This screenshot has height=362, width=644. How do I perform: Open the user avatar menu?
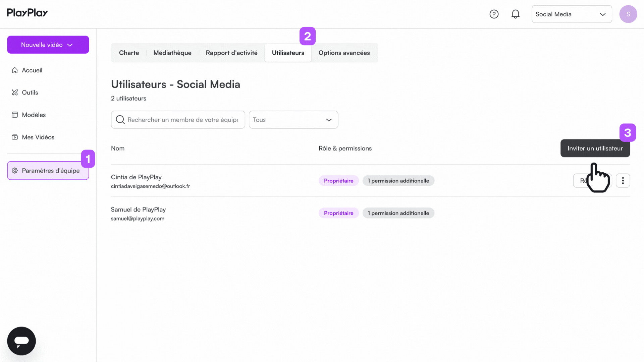tap(628, 14)
